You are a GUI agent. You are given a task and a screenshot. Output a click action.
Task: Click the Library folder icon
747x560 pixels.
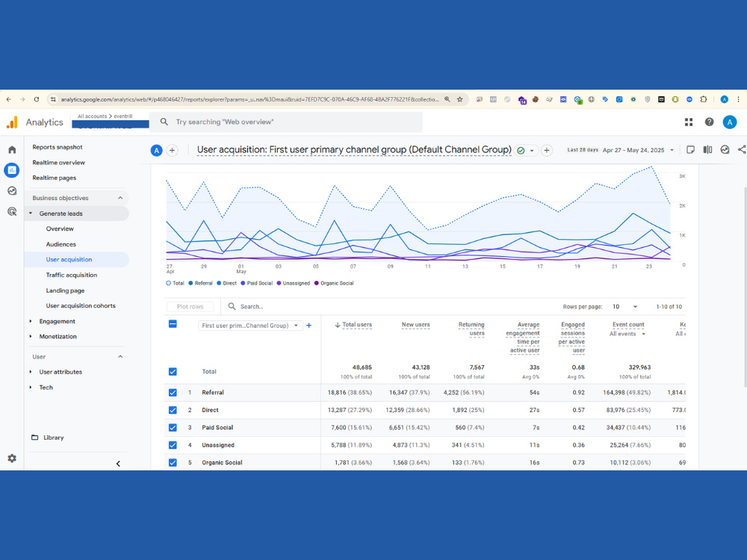pos(35,437)
